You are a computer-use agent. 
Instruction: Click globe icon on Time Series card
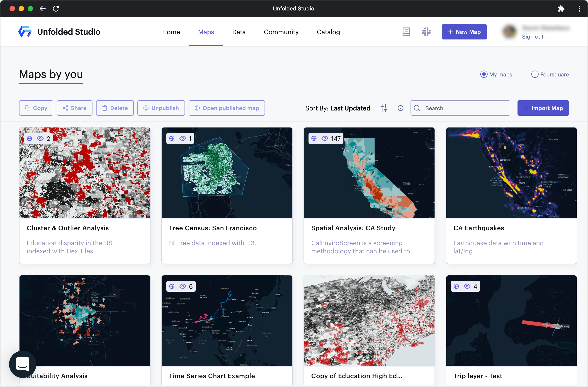tap(172, 286)
